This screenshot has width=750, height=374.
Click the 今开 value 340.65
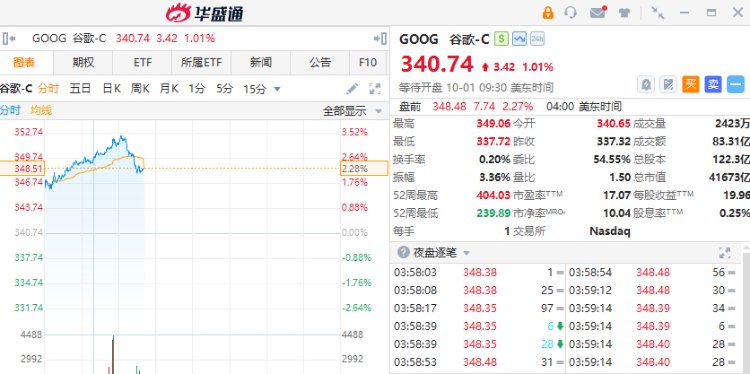coord(613,124)
